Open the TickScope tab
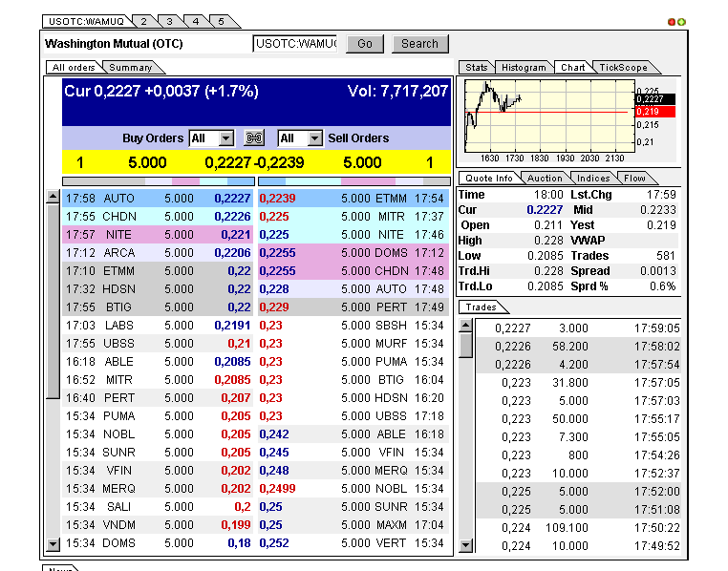Screen dimensions: 728x571 coord(623,68)
